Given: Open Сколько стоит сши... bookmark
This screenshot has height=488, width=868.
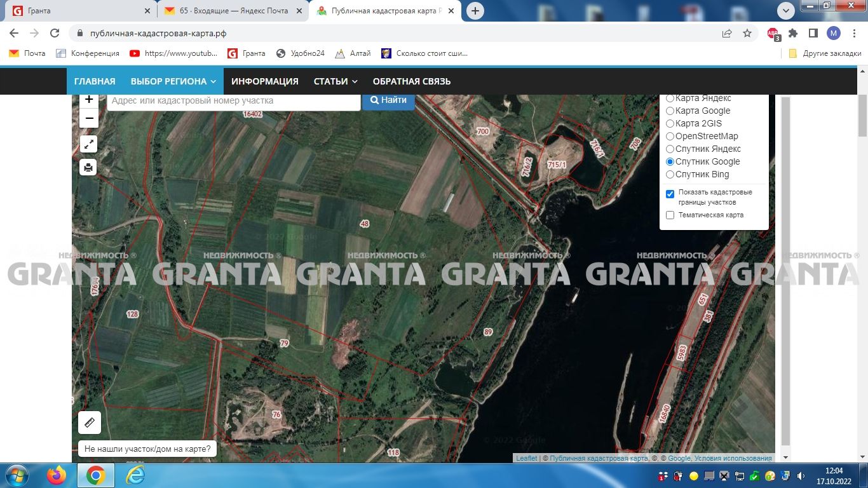Looking at the screenshot, I should pyautogui.click(x=424, y=53).
